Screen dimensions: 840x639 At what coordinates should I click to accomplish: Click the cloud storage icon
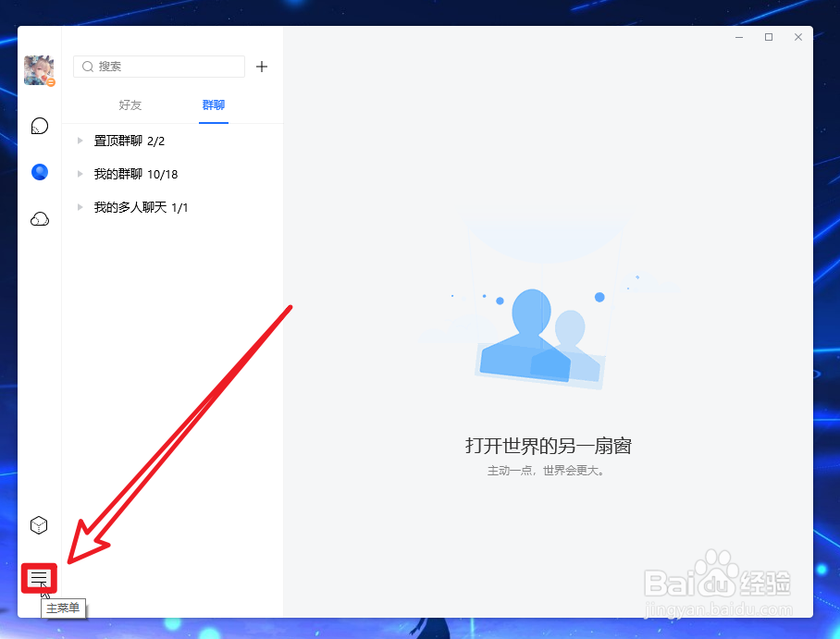pos(39,218)
